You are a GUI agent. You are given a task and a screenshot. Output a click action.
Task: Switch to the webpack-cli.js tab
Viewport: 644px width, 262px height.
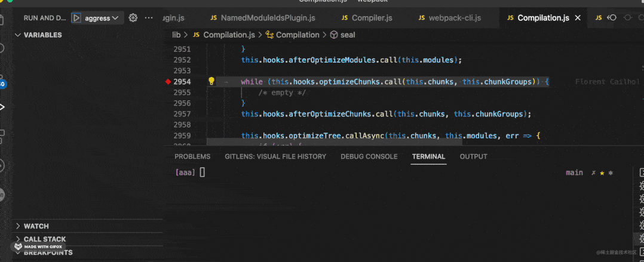click(449, 18)
